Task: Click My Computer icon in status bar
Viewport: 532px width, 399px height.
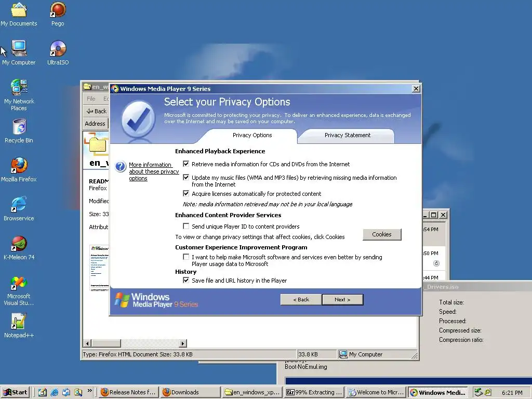Action: point(343,354)
